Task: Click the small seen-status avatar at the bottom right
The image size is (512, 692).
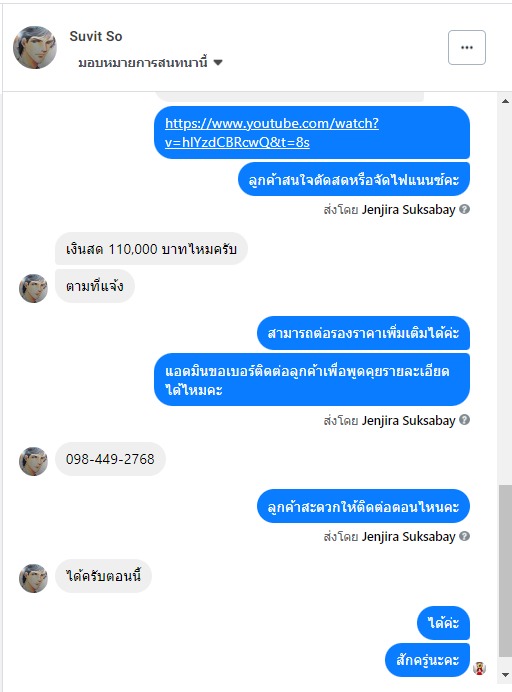Action: click(479, 668)
